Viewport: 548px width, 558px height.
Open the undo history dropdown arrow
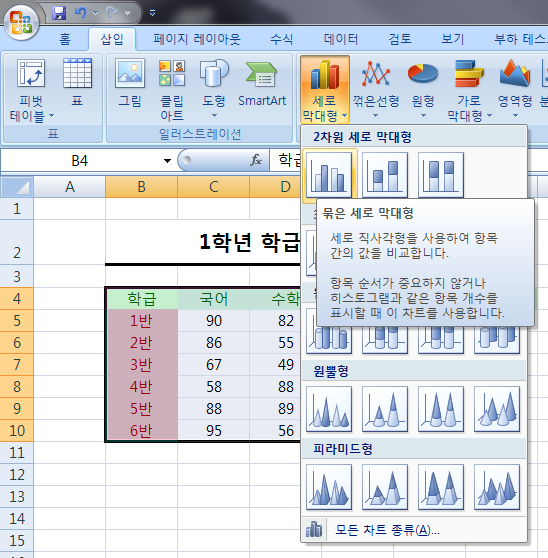click(95, 13)
